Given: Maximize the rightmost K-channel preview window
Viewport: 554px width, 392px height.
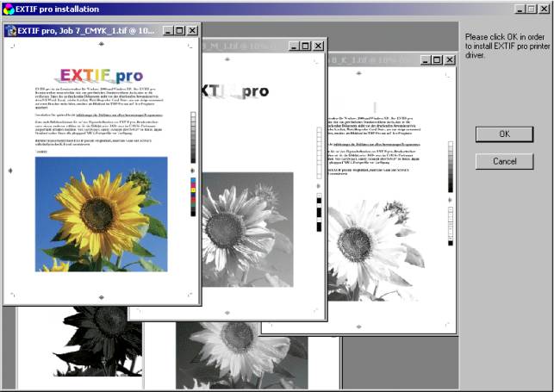Looking at the screenshot, I should click(x=438, y=59).
